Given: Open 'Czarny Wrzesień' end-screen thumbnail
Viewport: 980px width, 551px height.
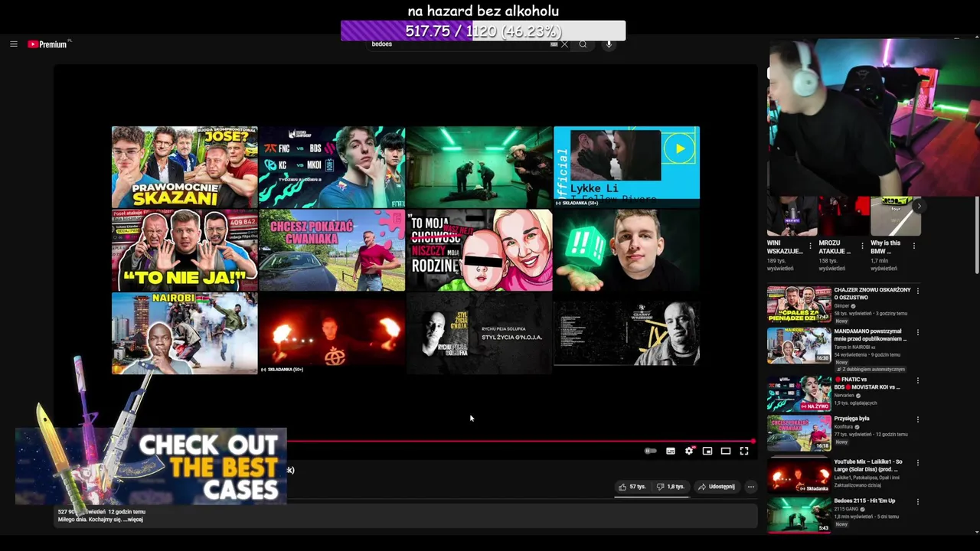Looking at the screenshot, I should (x=626, y=333).
